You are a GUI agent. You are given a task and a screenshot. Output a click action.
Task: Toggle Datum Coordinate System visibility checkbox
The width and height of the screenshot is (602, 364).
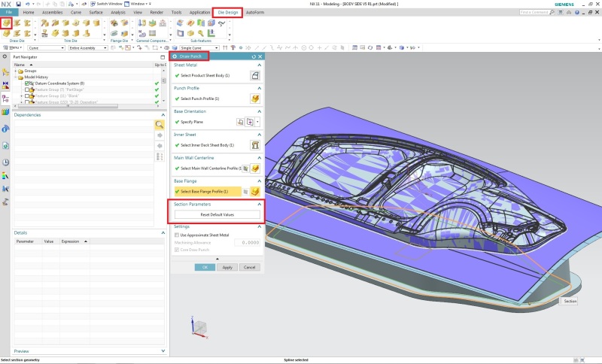pyautogui.click(x=27, y=83)
